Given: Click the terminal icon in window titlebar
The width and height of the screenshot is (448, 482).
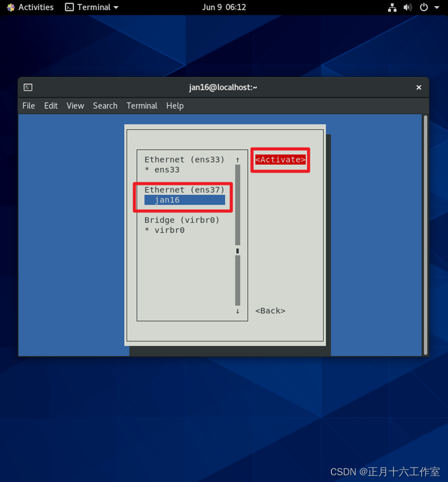Looking at the screenshot, I should point(28,87).
